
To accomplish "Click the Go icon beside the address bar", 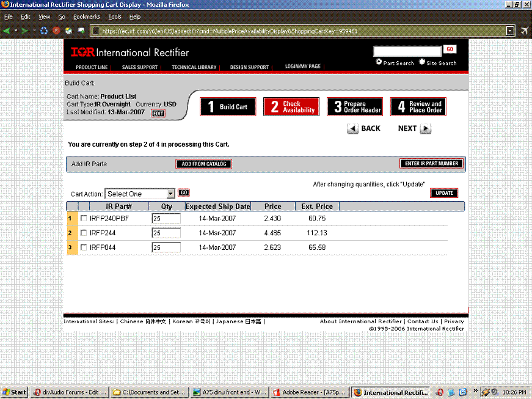I will 524,31.
